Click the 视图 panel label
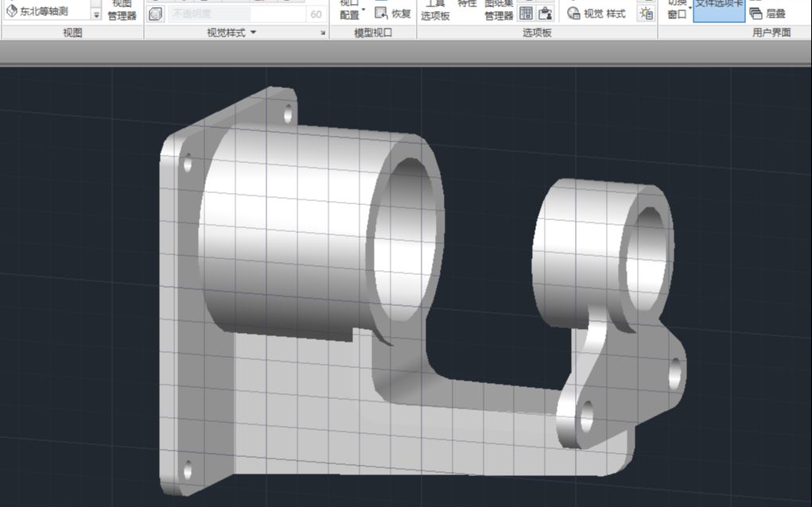The image size is (812, 507). [x=73, y=32]
